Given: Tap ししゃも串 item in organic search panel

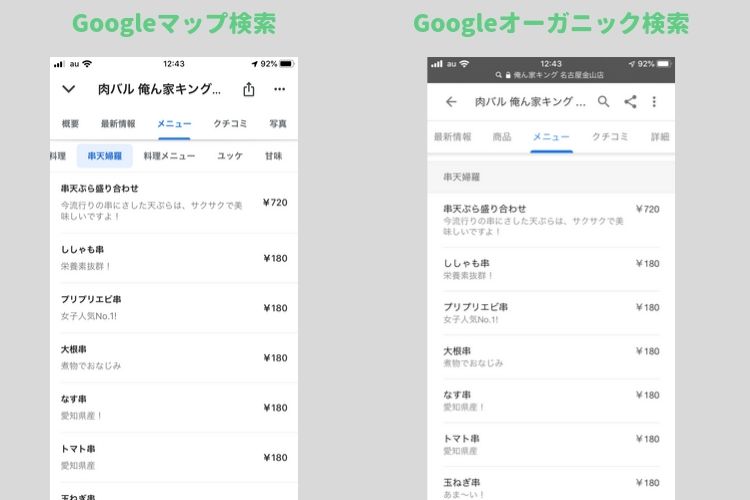Looking at the screenshot, I should click(551, 269).
